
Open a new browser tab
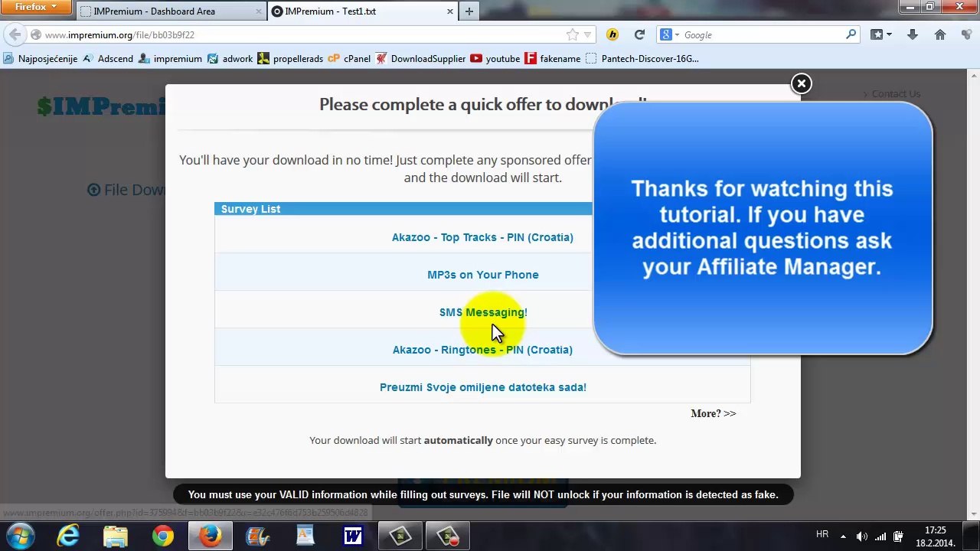pos(469,11)
